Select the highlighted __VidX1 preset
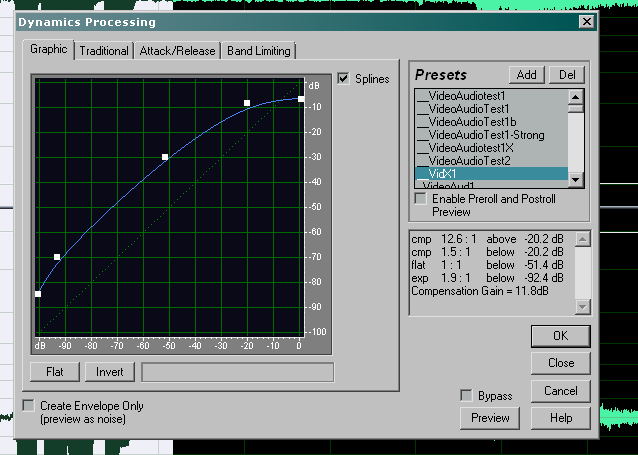The image size is (638, 455). point(492,174)
